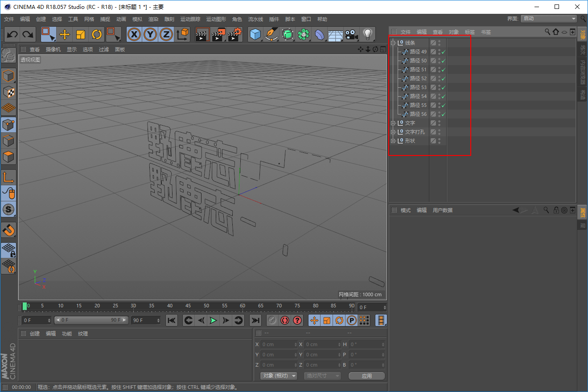This screenshot has height=392, width=588.
Task: Choose the spline pen tool
Action: click(x=271, y=34)
